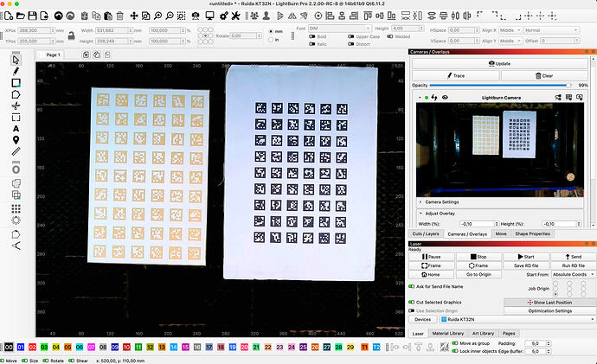Viewport: 597px width, 364px height.
Task: Open the Ruida KT32N device dropdown
Action: click(517, 319)
